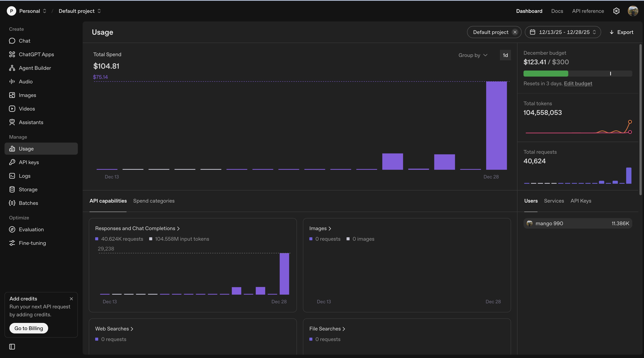
Task: Remove the Default project filter chip
Action: coord(515,32)
